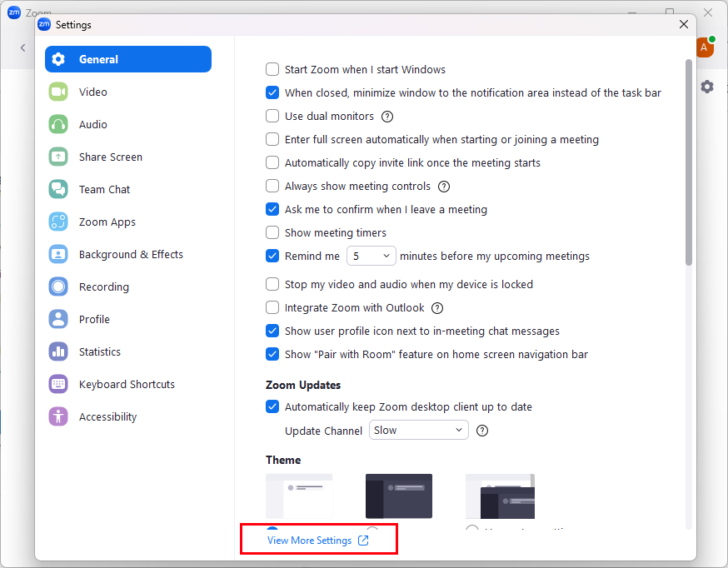Enable Start Zoom when I start Windows
Image resolution: width=728 pixels, height=568 pixels.
272,70
